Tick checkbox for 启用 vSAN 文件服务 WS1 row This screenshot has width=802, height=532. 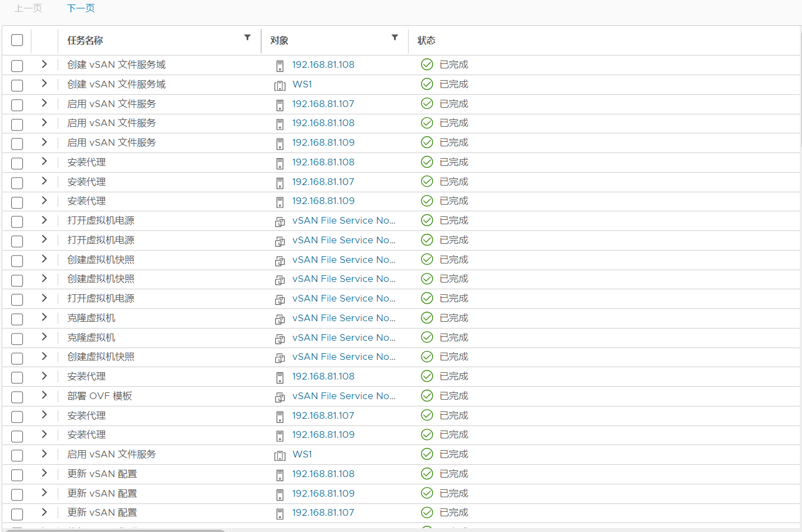pyautogui.click(x=17, y=455)
